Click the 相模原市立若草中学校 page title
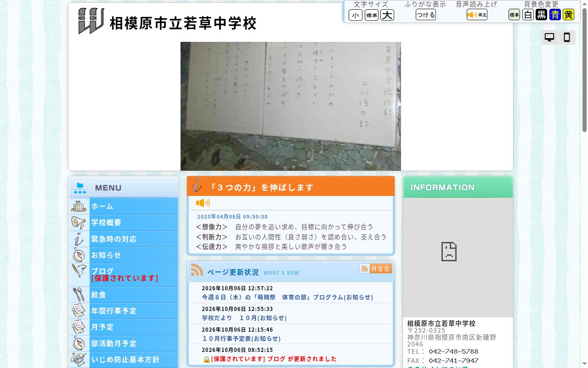 click(x=183, y=23)
